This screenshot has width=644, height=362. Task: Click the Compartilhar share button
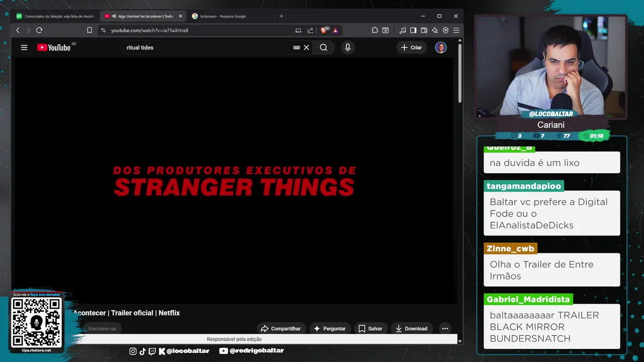[x=281, y=328]
